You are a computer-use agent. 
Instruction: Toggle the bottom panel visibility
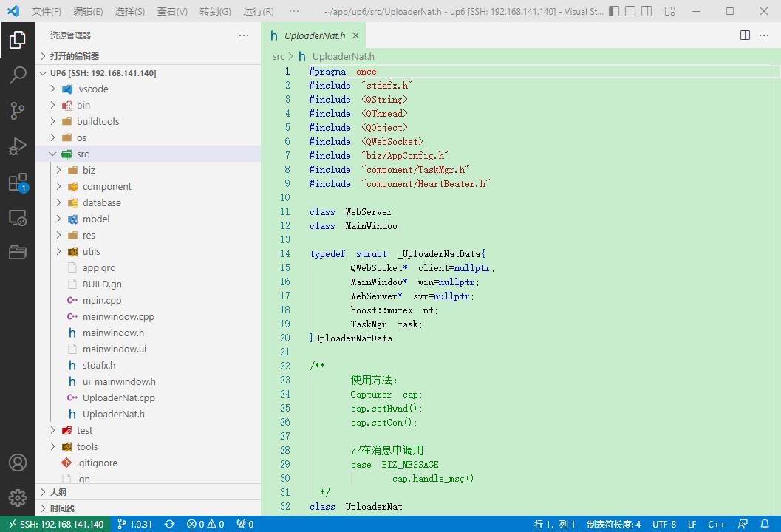click(x=630, y=11)
